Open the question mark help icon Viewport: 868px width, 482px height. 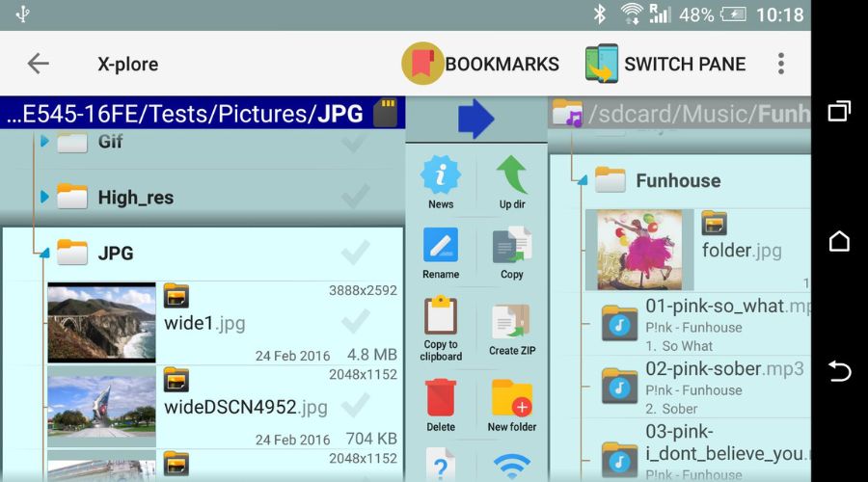(x=441, y=465)
